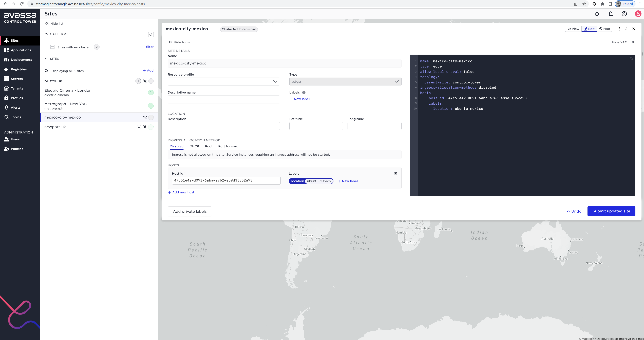Screen dimensions: 644x340
Task: Reload the browser page
Action: pyautogui.click(x=22, y=4)
